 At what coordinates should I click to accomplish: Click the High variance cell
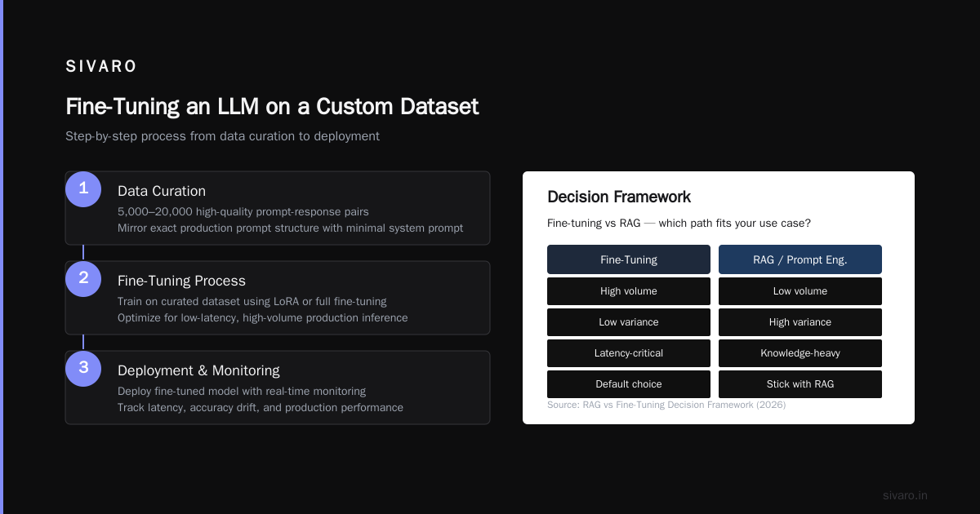point(800,322)
